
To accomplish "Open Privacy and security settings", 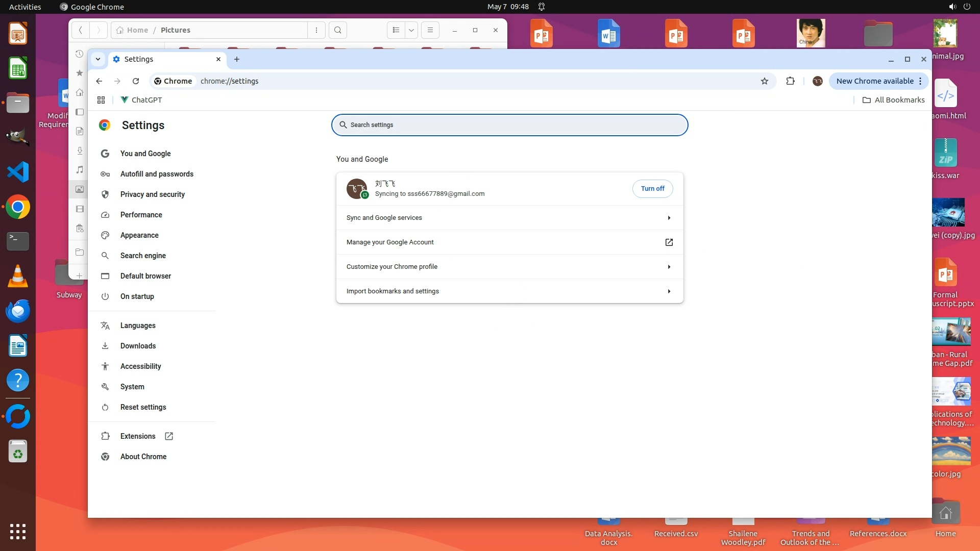I will point(152,194).
